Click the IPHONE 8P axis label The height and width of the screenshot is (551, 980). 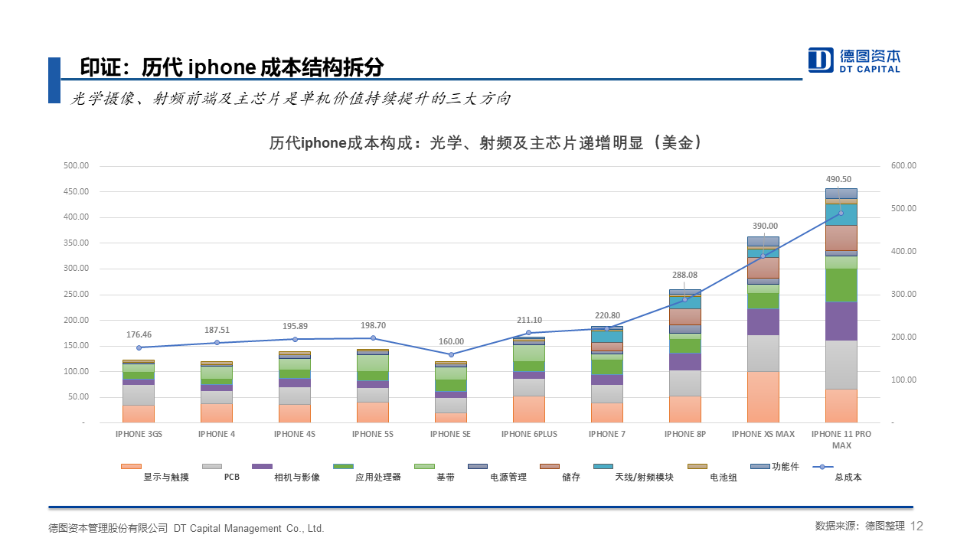(685, 434)
